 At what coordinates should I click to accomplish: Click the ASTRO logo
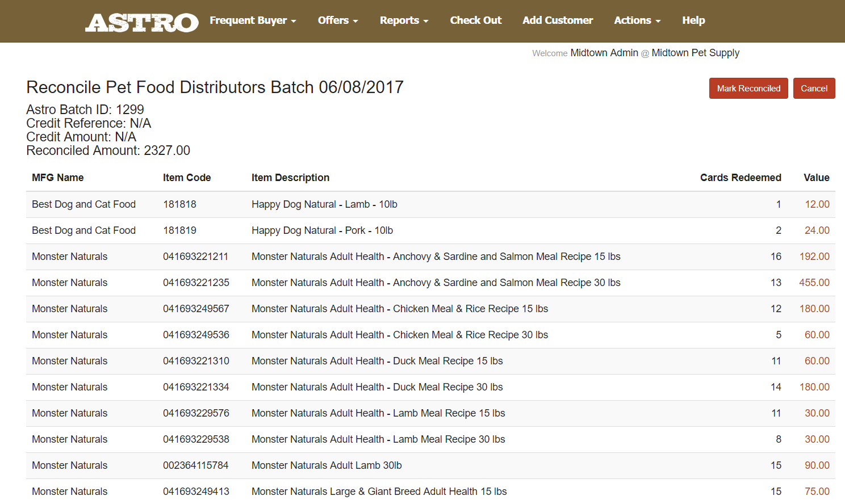(141, 22)
